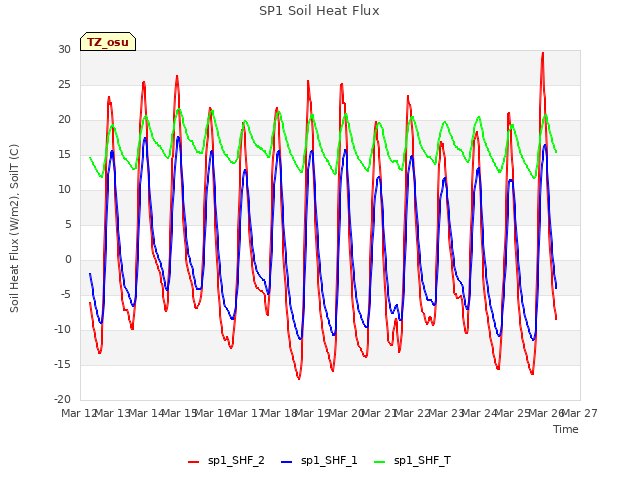Image resolution: width=640 pixels, height=480 pixels.
Task: Click the Mar 15 x-axis tick label
Action: tap(180, 413)
